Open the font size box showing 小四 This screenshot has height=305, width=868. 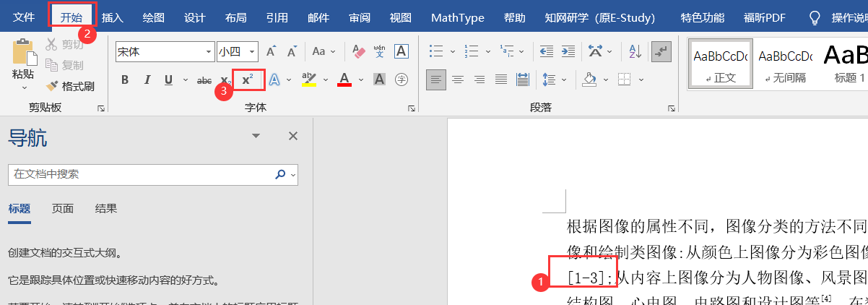click(x=238, y=51)
